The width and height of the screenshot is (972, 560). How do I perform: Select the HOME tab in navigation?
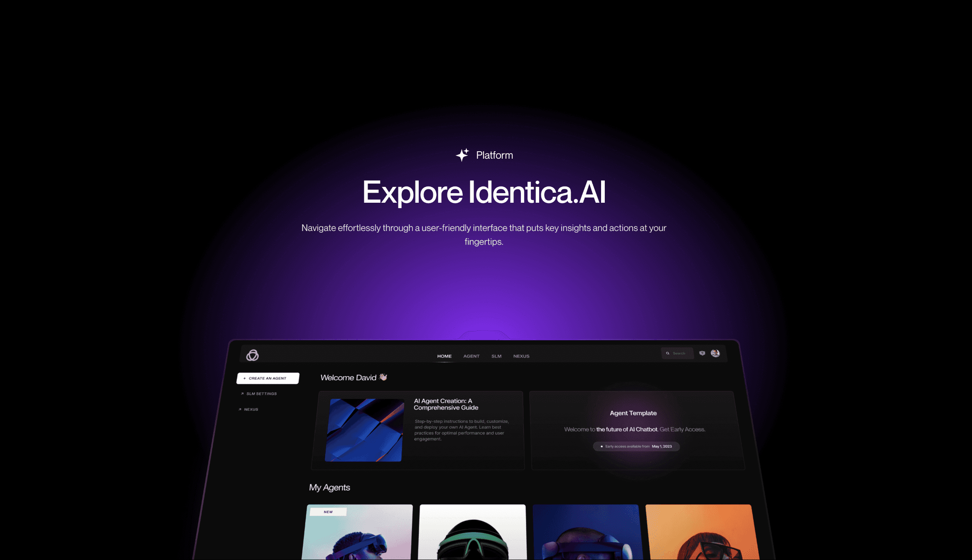pos(444,356)
